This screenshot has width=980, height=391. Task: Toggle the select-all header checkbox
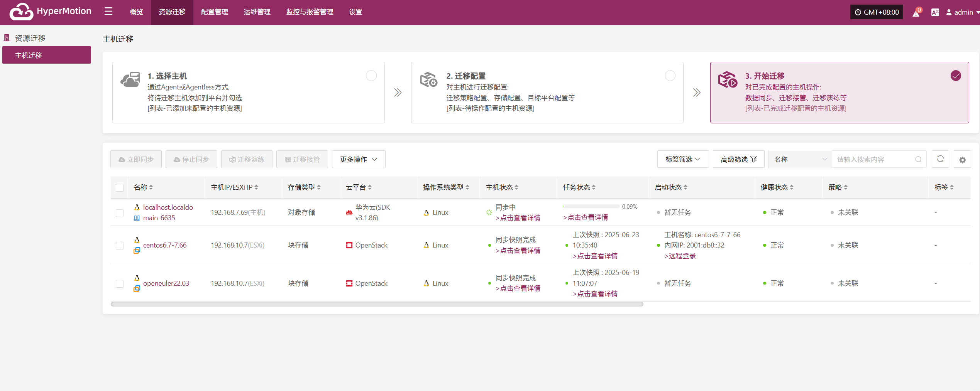click(x=120, y=188)
